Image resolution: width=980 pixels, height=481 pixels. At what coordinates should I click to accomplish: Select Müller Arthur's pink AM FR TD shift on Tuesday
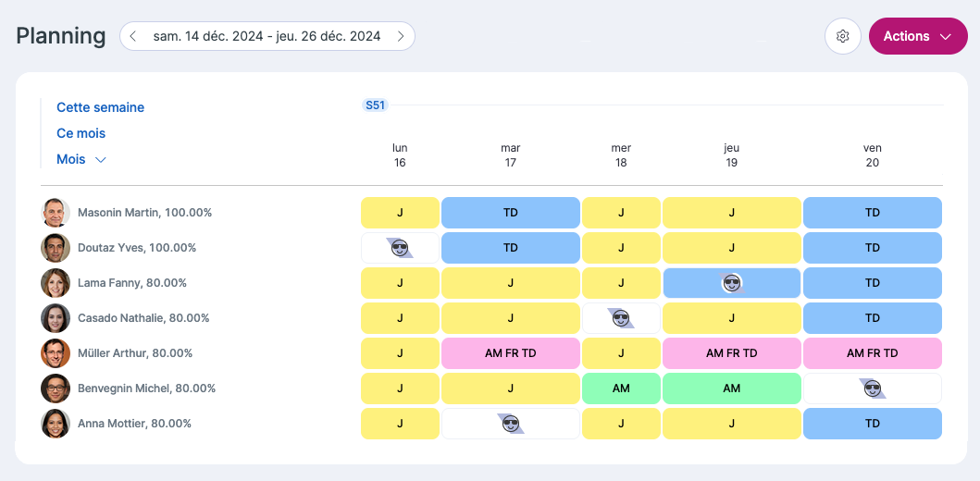pyautogui.click(x=511, y=353)
